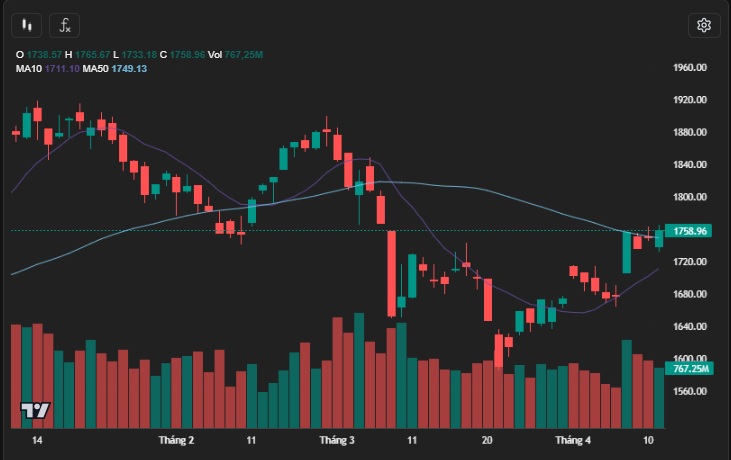Select the Tháng 3 time axis marker
Screen dimensions: 731x460
337,440
